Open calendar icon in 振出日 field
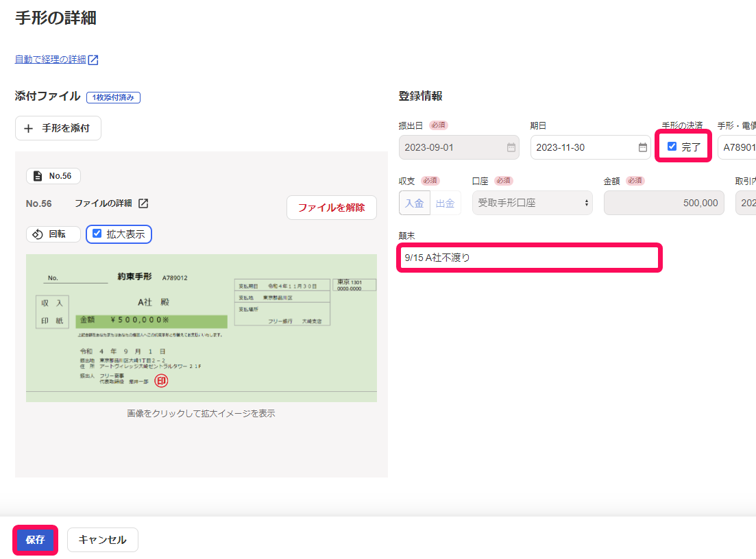Viewport: 756px width, 559px height. coord(511,147)
